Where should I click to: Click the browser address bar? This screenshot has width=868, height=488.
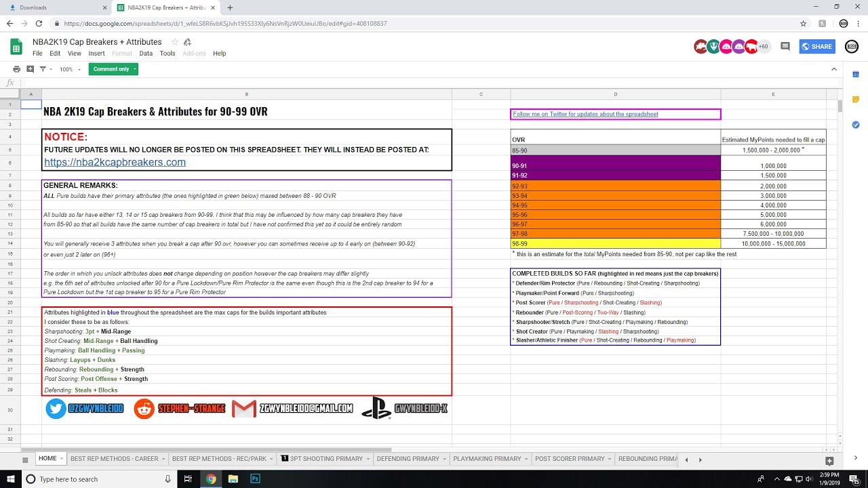point(427,23)
